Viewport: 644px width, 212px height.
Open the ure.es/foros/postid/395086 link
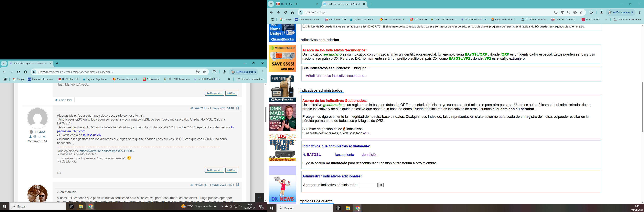tap(107, 151)
